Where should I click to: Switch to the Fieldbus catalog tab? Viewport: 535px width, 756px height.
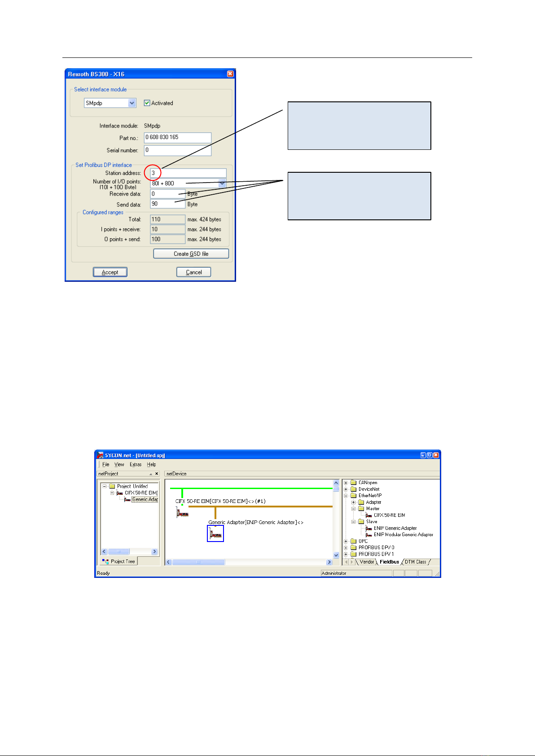tap(389, 562)
